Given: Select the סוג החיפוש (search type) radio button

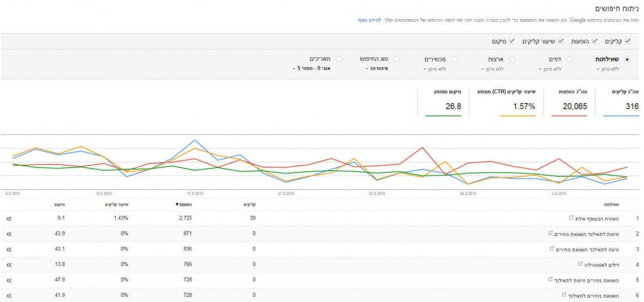Looking at the screenshot, I should 396,60.
